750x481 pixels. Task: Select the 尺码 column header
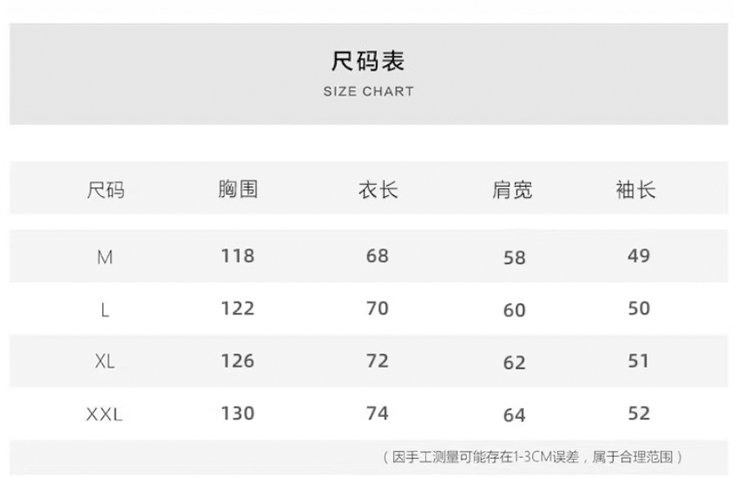click(106, 189)
